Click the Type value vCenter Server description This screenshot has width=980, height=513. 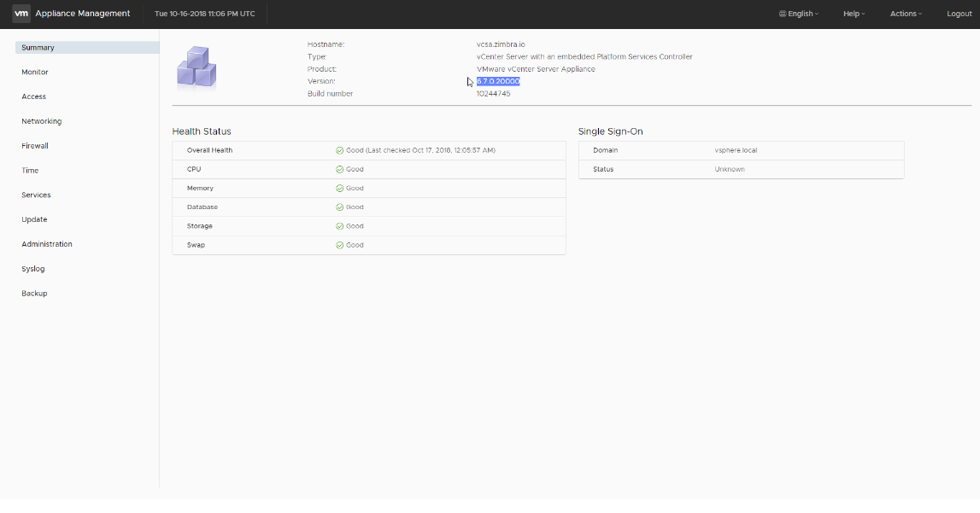pos(584,57)
